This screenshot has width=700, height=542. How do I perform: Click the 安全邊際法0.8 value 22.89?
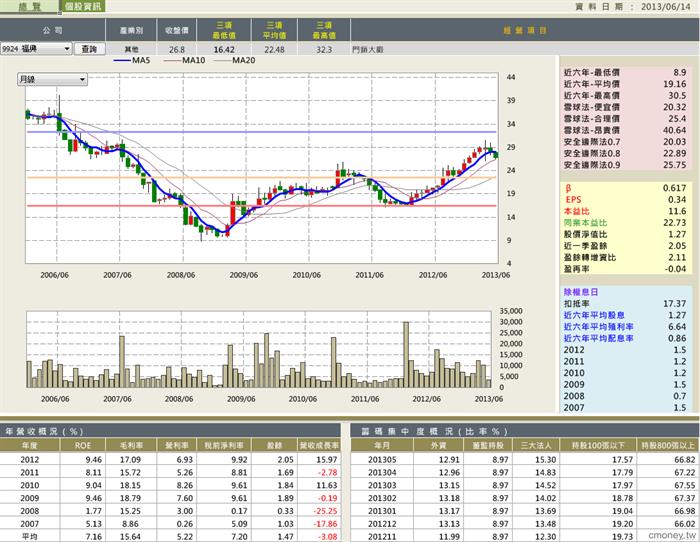(x=675, y=153)
